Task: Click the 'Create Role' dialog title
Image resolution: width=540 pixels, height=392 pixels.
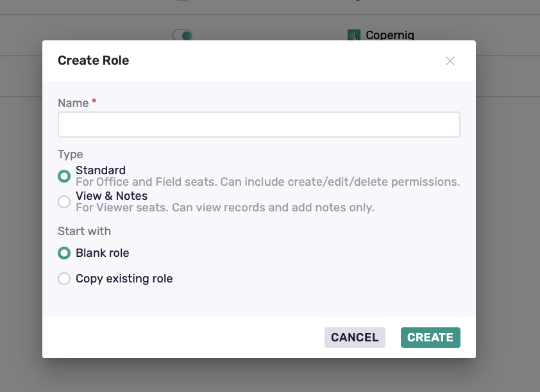Action: coord(94,60)
